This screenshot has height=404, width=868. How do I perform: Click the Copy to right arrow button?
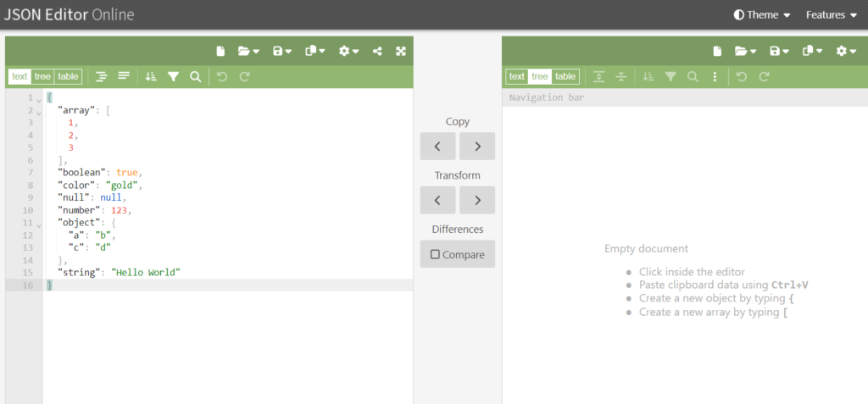click(477, 147)
